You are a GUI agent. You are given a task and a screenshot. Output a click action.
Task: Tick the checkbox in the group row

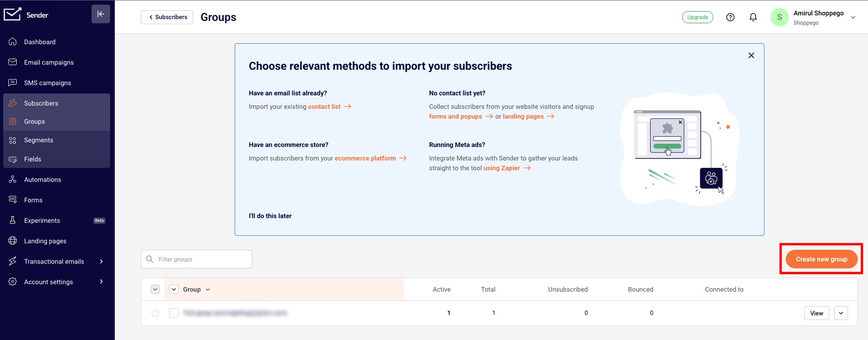(174, 313)
